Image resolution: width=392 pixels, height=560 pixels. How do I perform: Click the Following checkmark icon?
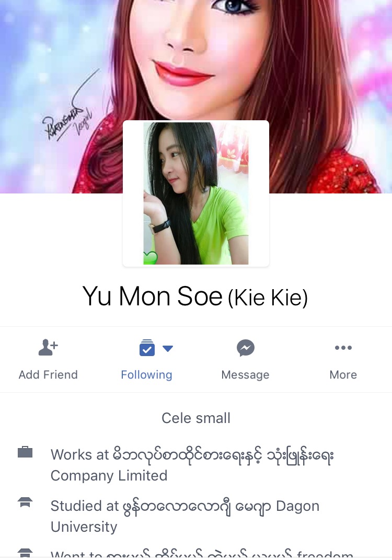click(147, 348)
